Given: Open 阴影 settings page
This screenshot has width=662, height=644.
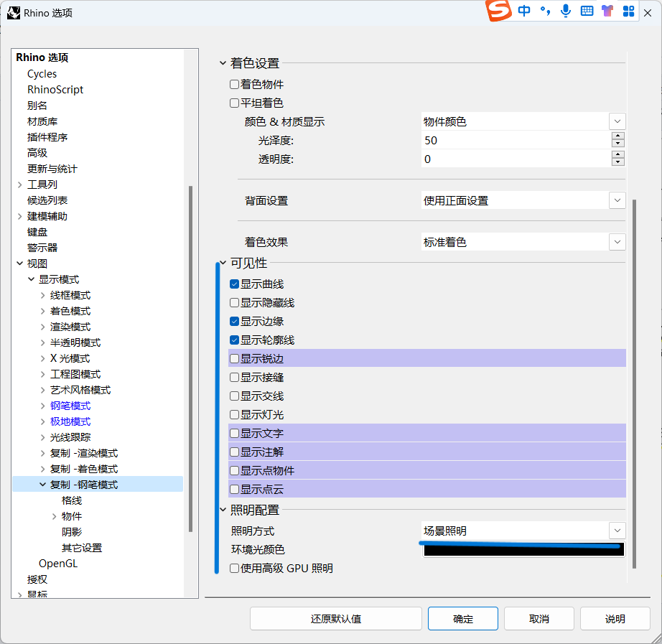Looking at the screenshot, I should (72, 532).
